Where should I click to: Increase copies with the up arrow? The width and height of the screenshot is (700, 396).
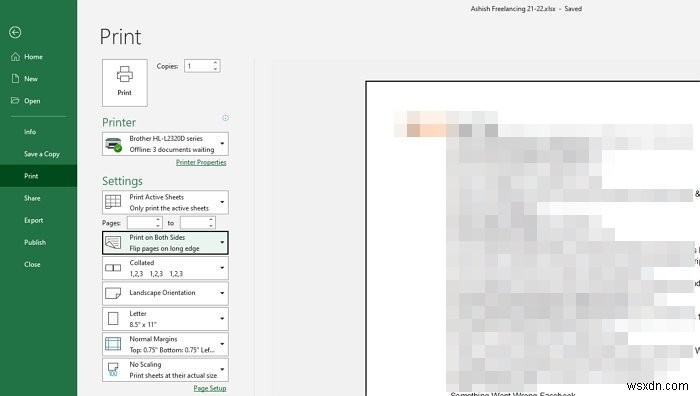[215, 63]
